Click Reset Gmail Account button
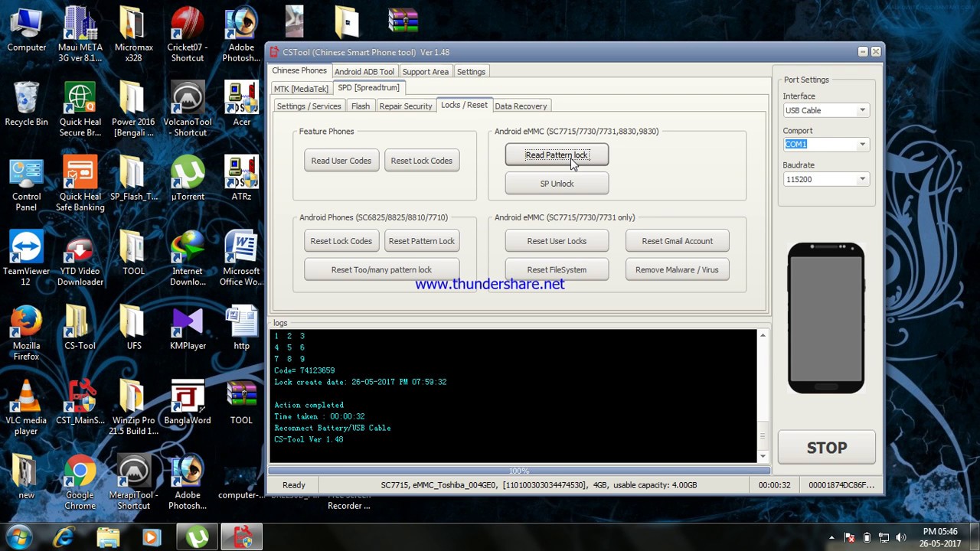This screenshot has width=980, height=551. (678, 241)
